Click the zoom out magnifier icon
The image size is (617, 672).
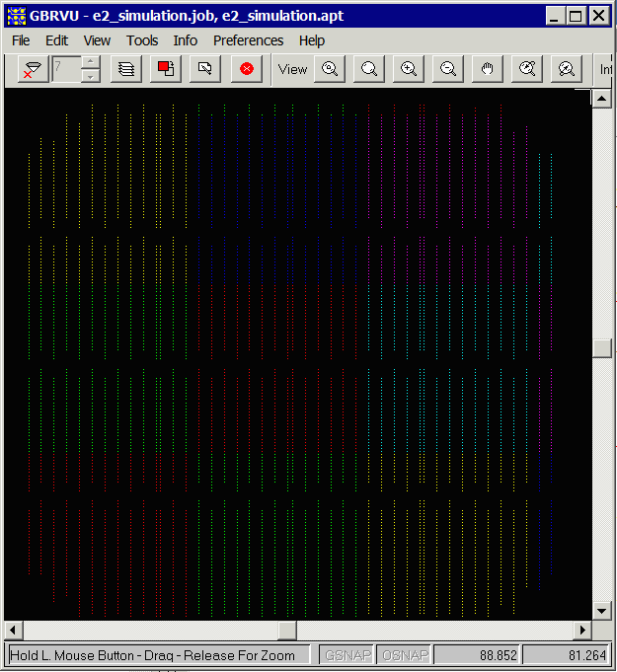448,69
